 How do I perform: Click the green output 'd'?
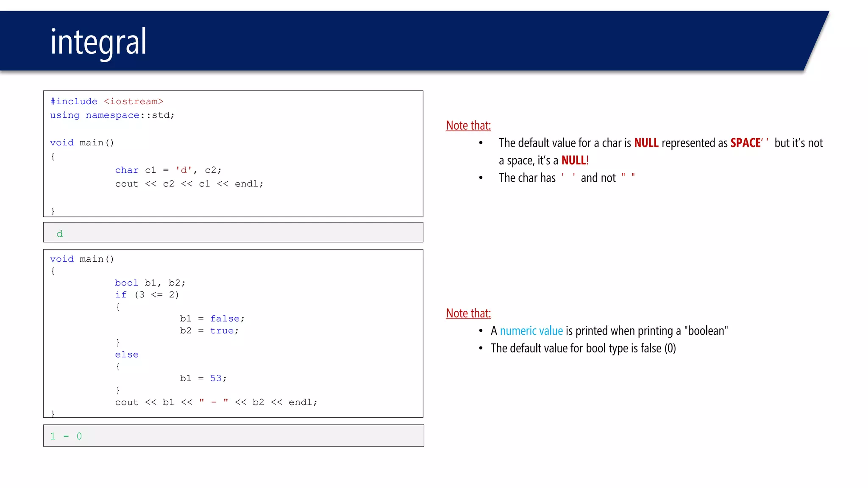[60, 234]
